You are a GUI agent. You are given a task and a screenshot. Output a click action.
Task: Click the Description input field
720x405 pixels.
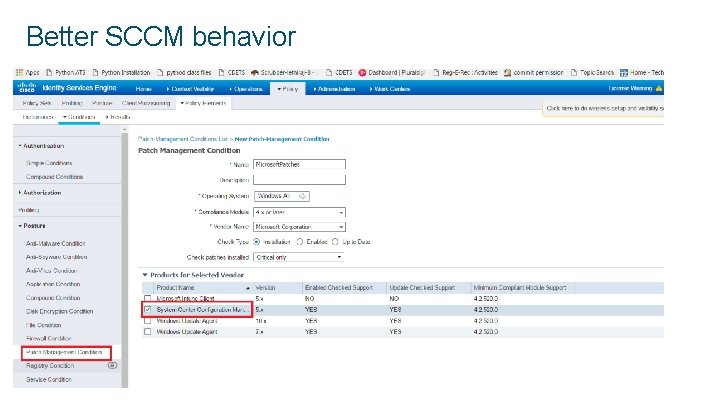click(x=299, y=180)
